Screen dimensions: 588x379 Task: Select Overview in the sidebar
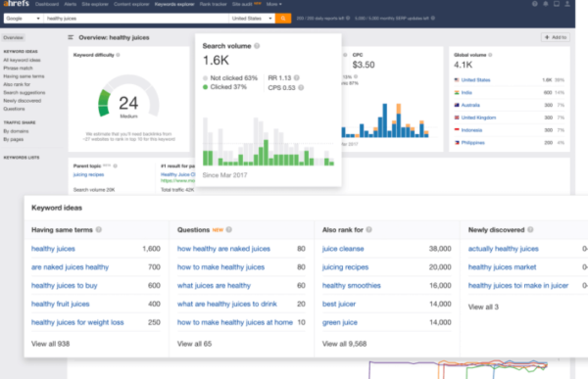13,37
